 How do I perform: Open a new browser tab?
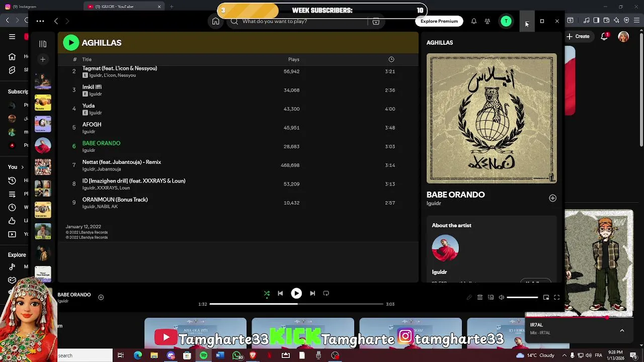(172, 7)
